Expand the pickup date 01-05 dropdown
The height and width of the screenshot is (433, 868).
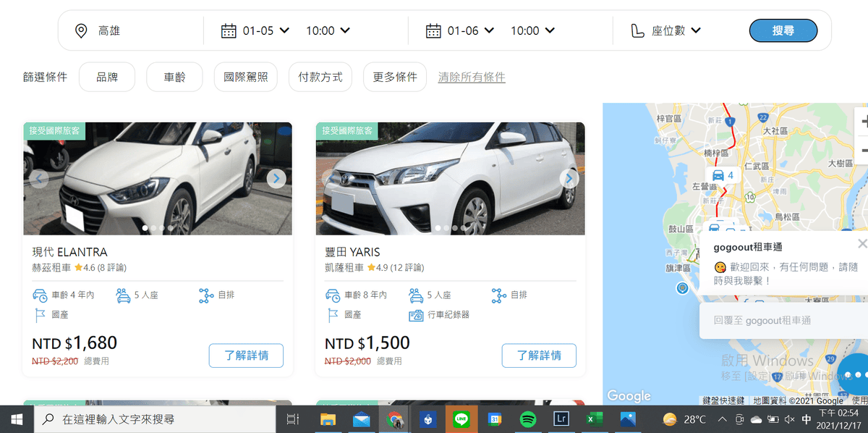tap(265, 30)
